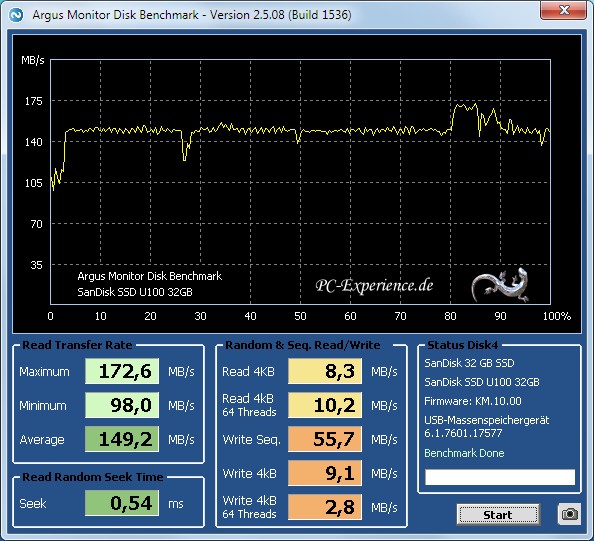Click the Read 4KB result 8,3

click(x=325, y=371)
